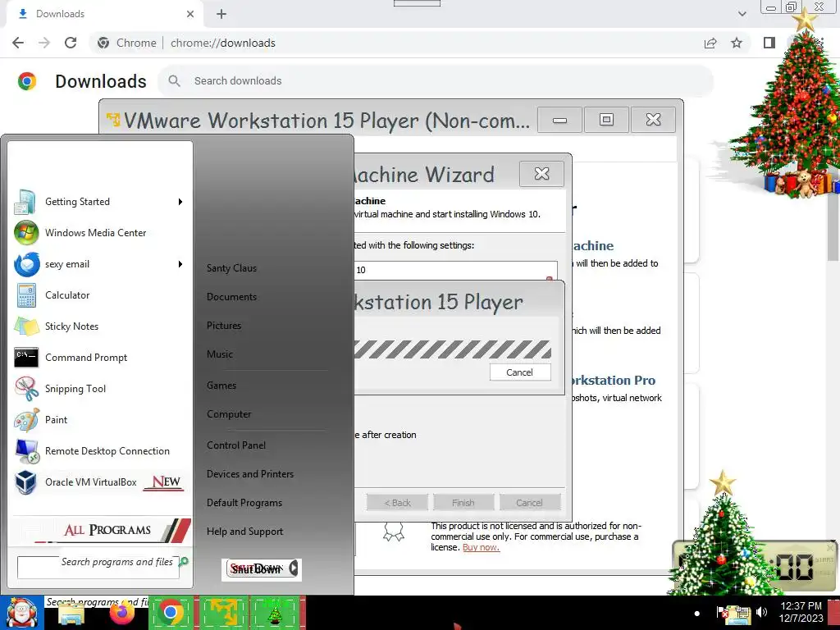Click the Back button in wizard
This screenshot has height=630, width=840.
click(398, 503)
